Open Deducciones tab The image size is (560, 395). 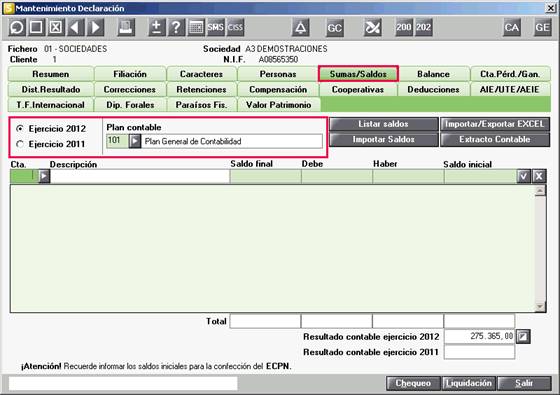433,89
